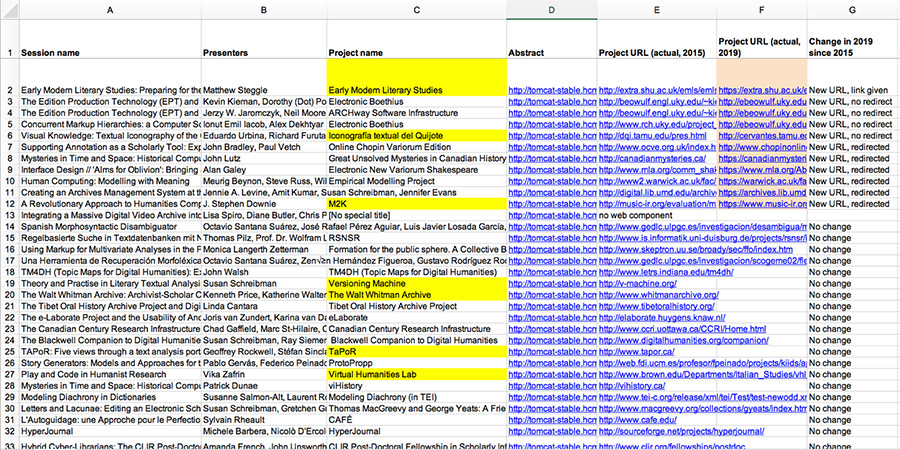
Task: Select presenter 'John Lutz' cell
Action: pos(264,158)
